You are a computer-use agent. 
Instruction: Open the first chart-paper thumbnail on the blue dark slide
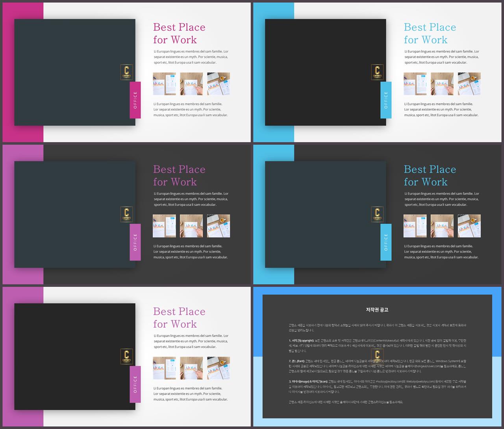415,226
